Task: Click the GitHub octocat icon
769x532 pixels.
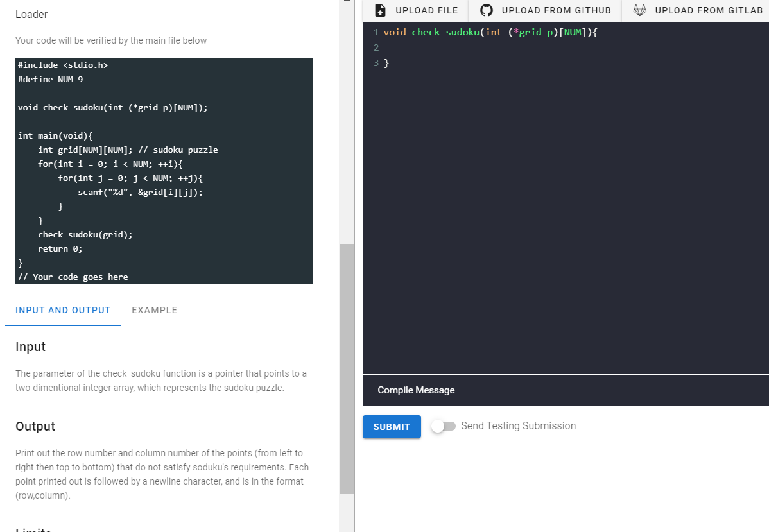Action: tap(486, 10)
